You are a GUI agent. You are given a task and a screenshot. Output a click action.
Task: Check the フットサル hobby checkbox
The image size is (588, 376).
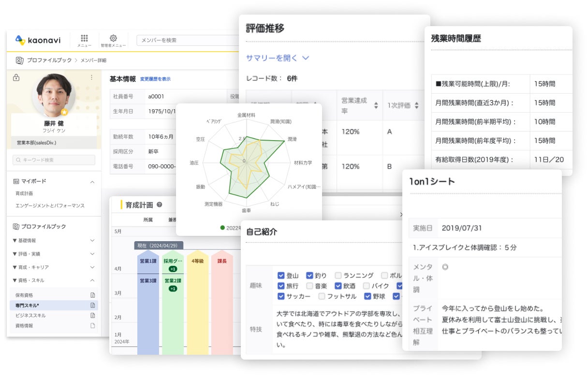(x=322, y=296)
